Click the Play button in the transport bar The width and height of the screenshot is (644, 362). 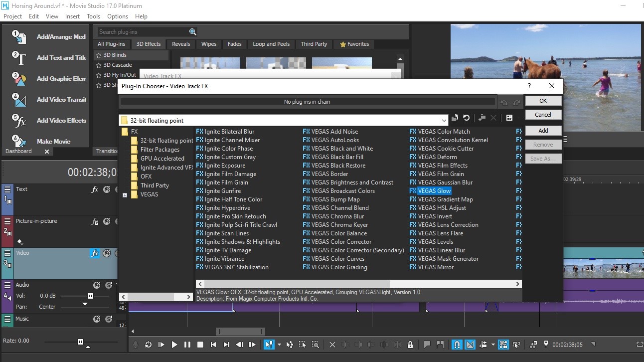(174, 345)
